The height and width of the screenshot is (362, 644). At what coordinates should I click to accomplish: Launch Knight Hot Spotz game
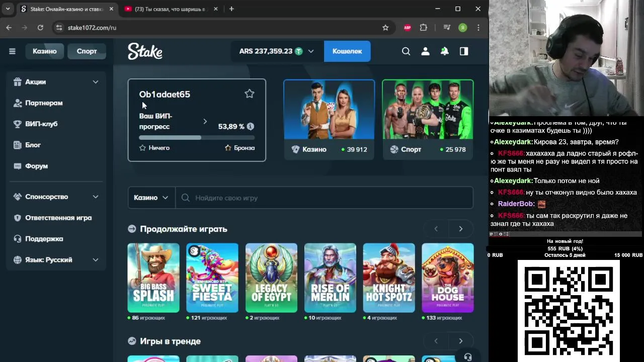coord(389,278)
